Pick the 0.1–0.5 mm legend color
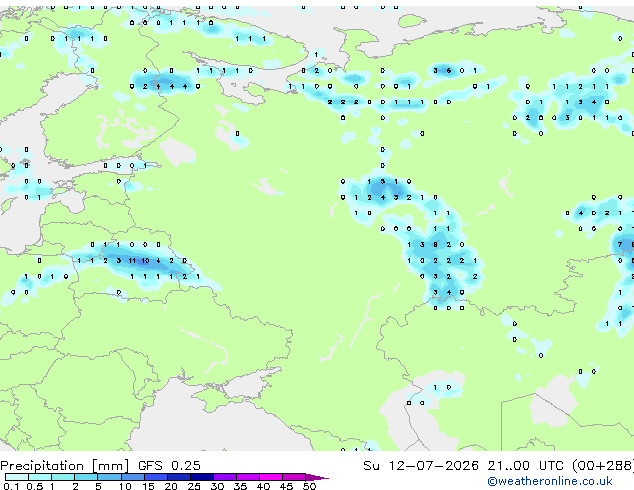This screenshot has height=490, width=634. tap(17, 477)
